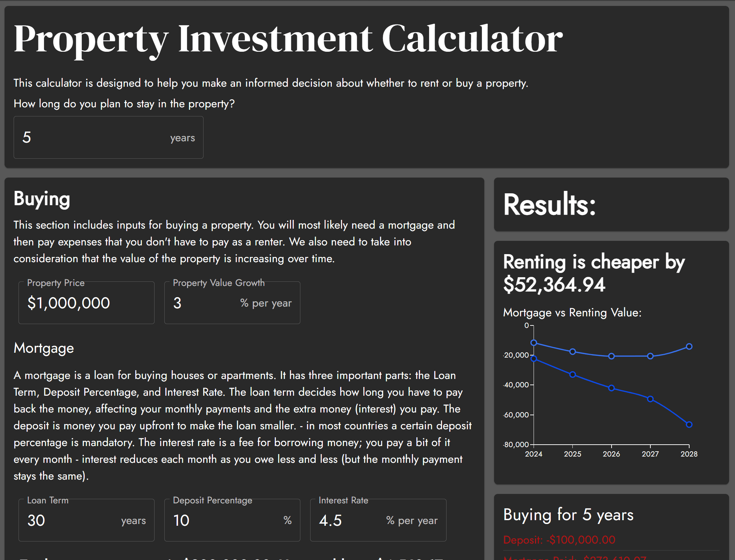
Task: Click the Interest Rate field showing 4.5
Action: 378,520
